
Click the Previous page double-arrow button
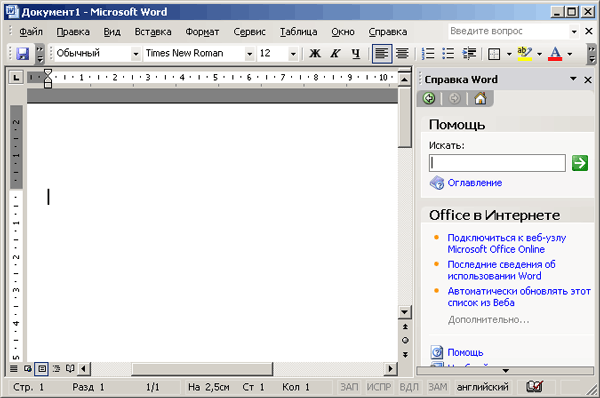pos(405,326)
